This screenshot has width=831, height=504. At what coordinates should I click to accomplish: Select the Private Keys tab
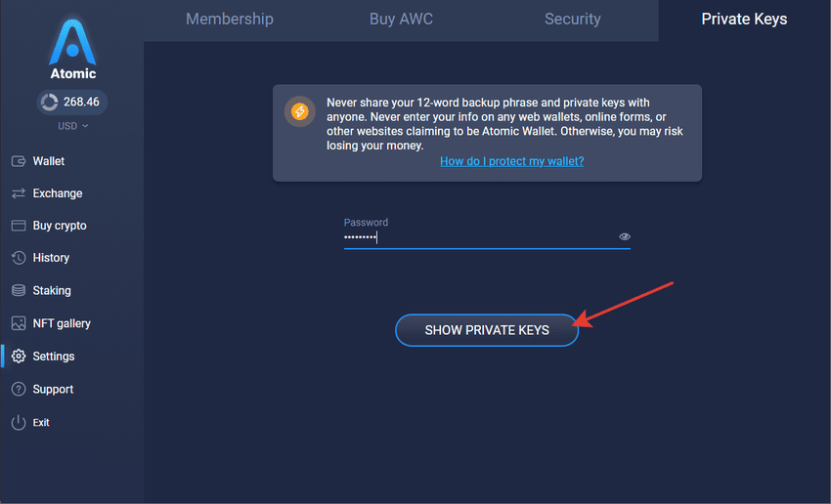tap(744, 20)
